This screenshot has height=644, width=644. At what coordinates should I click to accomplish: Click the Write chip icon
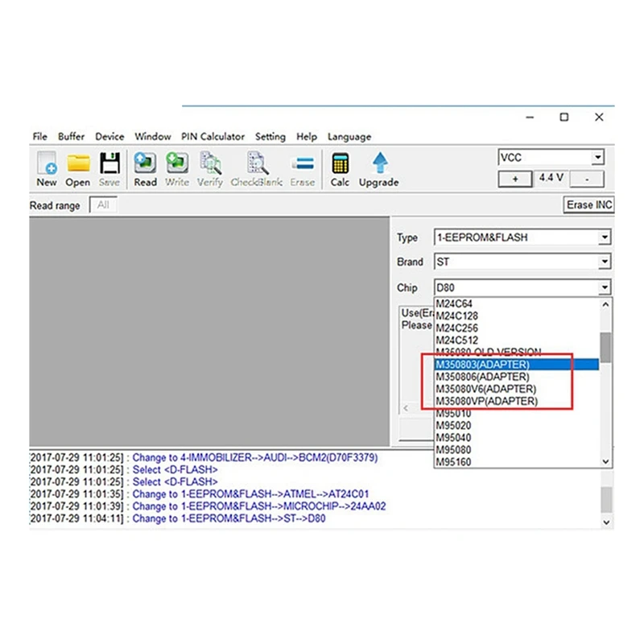177,163
